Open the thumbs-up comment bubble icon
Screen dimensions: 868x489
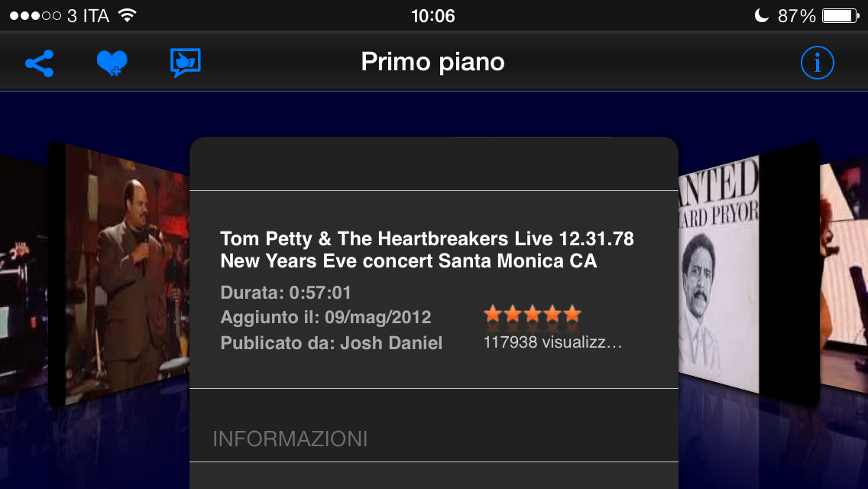tap(185, 63)
